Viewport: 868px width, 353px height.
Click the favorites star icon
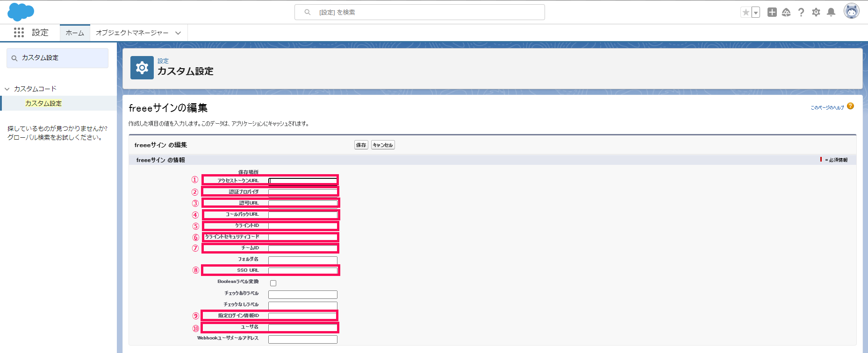click(x=746, y=13)
